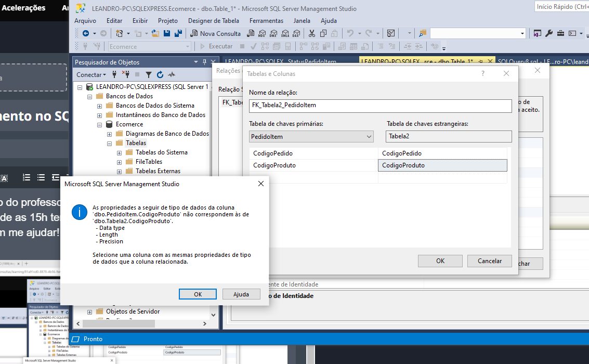Click the Cut scissors icon
This screenshot has width=589, height=364.
[x=312, y=33]
